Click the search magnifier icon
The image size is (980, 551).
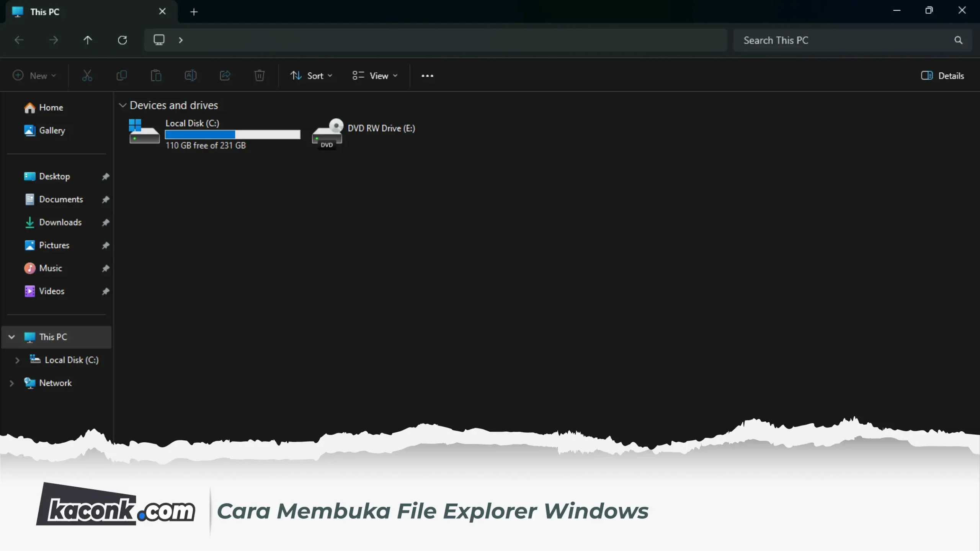(958, 40)
